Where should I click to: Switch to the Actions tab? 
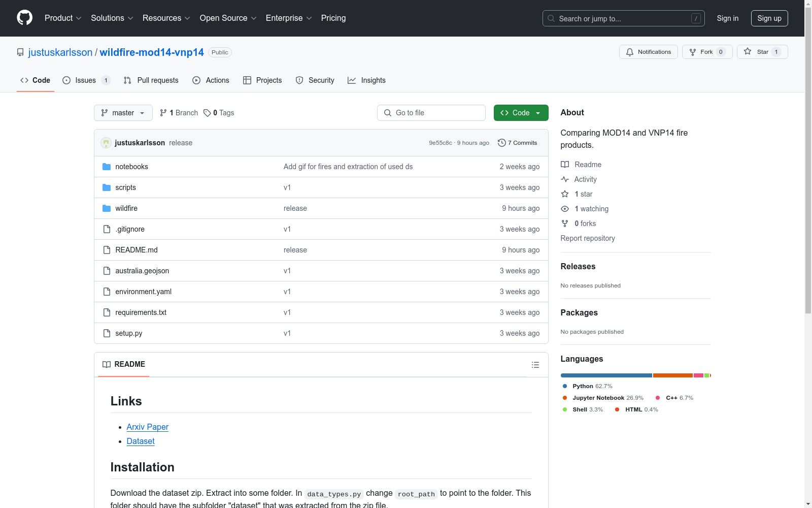click(x=211, y=80)
